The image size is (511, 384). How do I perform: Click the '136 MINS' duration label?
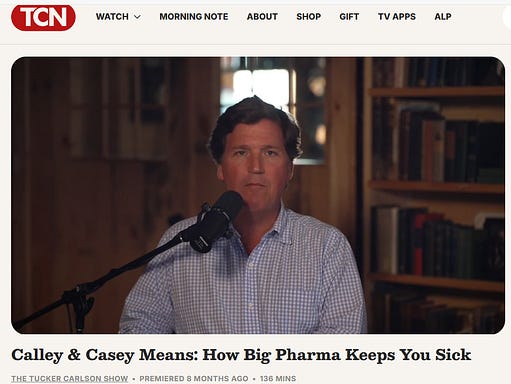click(278, 379)
